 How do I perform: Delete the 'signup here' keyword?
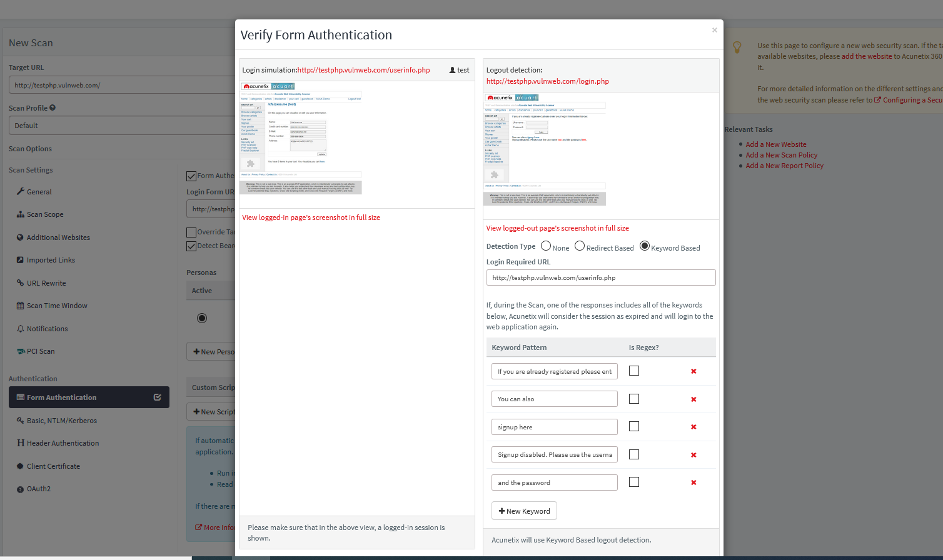point(693,427)
